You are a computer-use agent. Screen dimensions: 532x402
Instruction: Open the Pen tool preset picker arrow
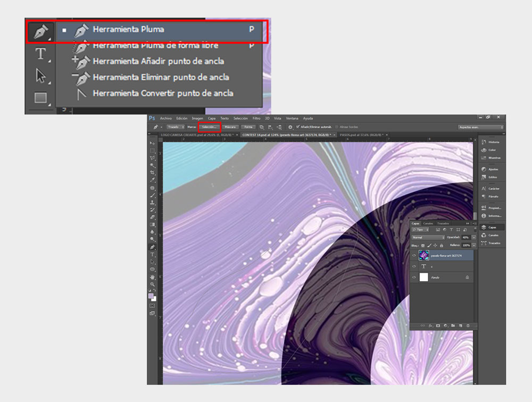[162, 127]
